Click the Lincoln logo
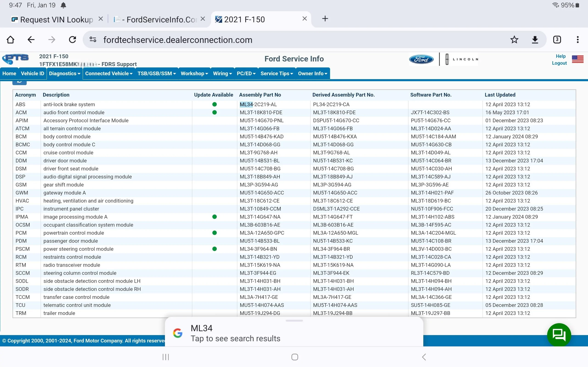Image resolution: width=588 pixels, height=367 pixels. [x=461, y=59]
